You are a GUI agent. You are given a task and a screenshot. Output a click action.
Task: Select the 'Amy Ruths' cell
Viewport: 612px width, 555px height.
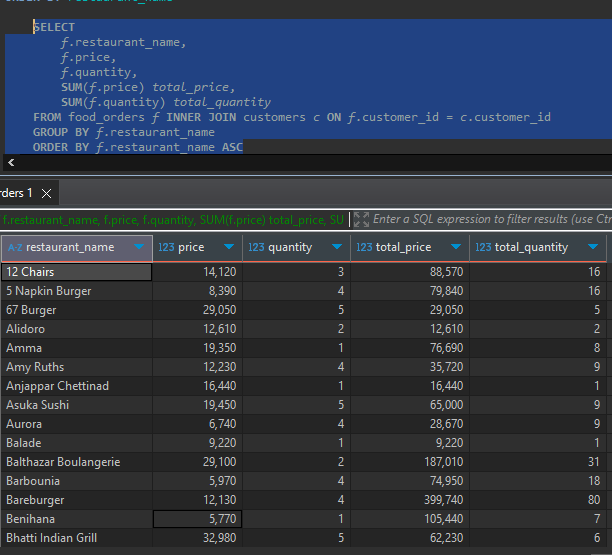point(76,367)
